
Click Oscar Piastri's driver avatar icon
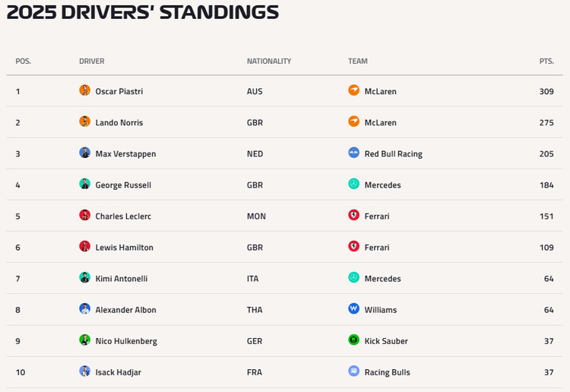[84, 90]
